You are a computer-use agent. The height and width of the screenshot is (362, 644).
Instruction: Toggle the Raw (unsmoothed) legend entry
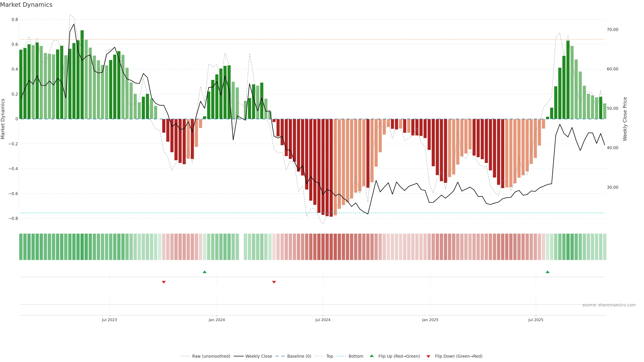211,356
